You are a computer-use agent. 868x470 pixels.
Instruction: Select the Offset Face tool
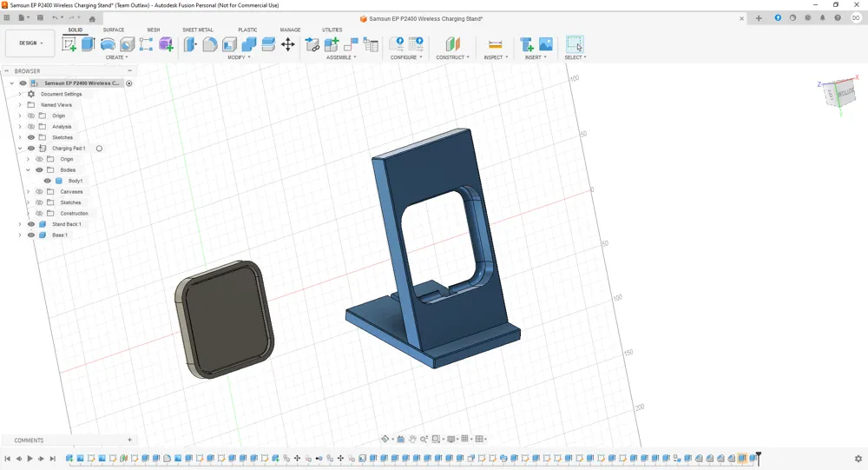click(268, 44)
